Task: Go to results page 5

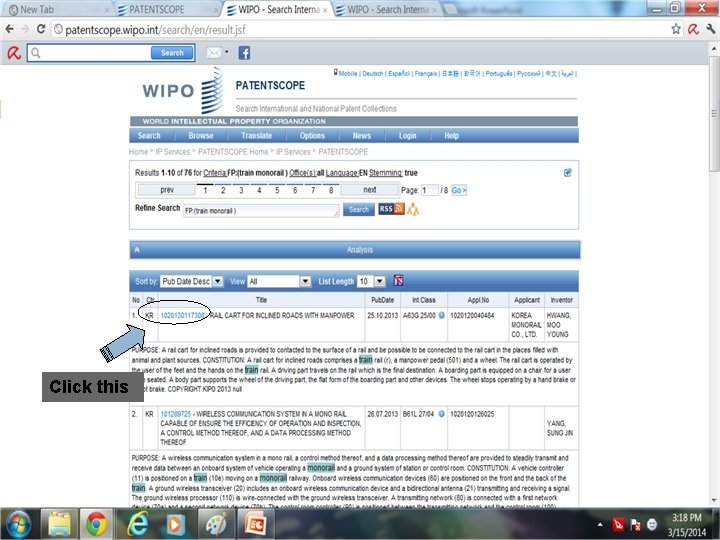Action: point(277,190)
